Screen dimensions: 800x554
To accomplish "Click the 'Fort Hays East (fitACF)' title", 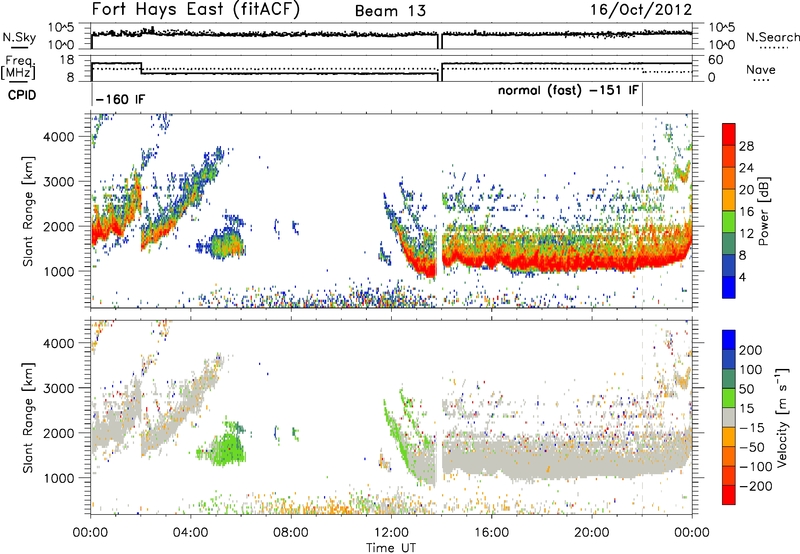I will coord(196,9).
